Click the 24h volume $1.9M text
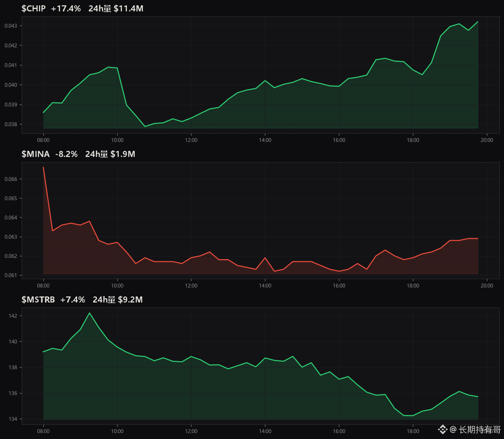The width and height of the screenshot is (504, 439). click(x=110, y=154)
